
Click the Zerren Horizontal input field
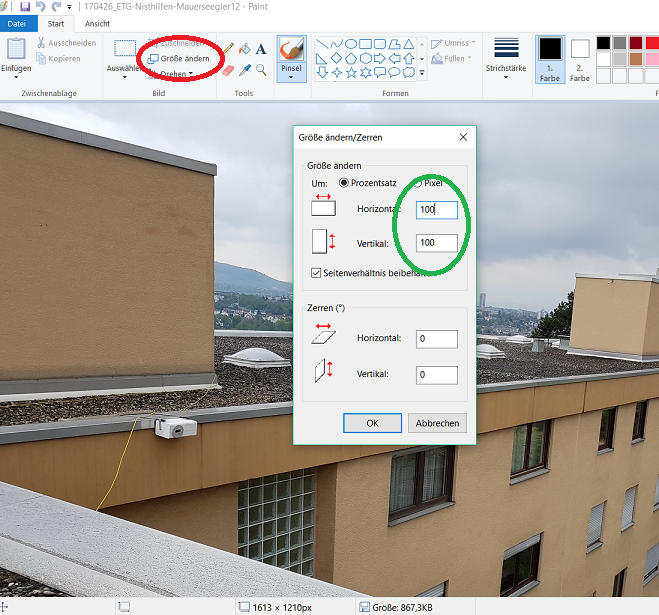tap(436, 339)
